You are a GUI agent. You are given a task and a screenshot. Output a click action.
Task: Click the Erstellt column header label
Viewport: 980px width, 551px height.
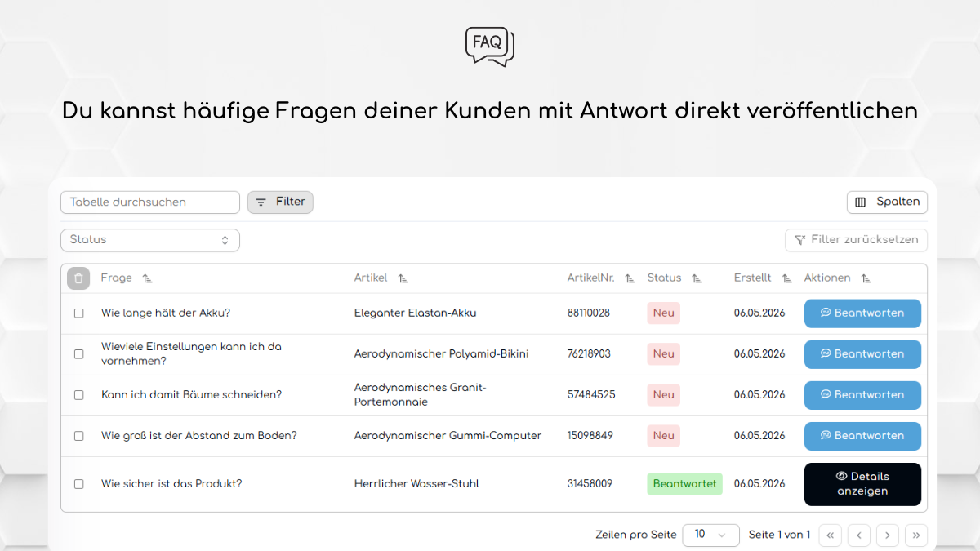[x=752, y=278]
